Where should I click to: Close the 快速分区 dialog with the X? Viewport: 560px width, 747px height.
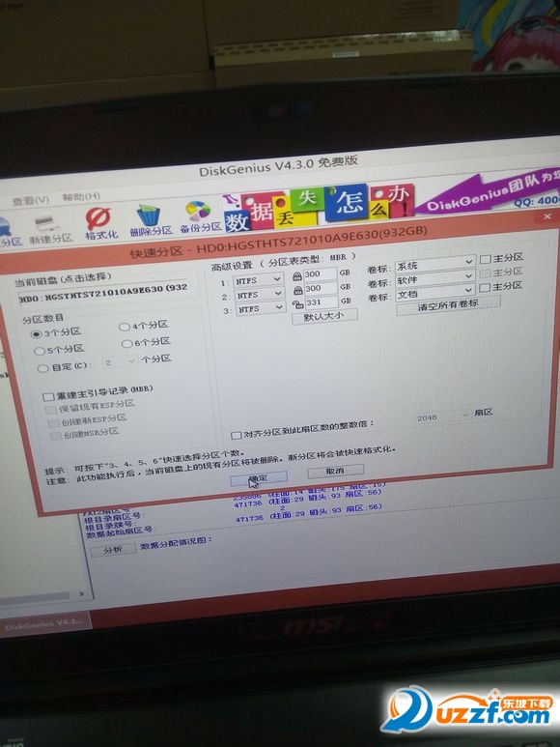click(547, 216)
